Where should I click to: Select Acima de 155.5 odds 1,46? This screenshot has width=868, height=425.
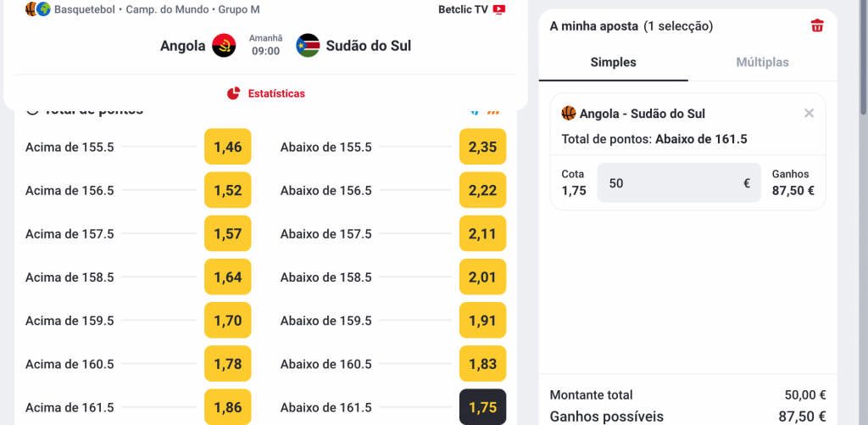point(228,147)
